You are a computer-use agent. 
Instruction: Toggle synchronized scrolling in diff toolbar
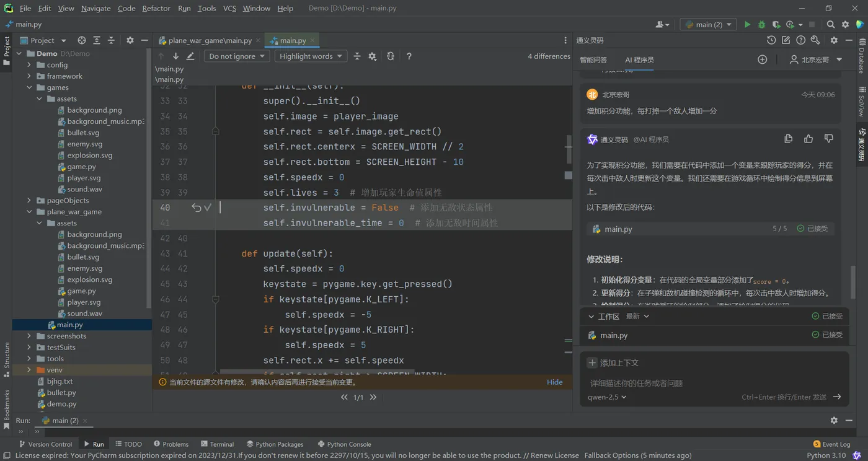click(x=390, y=56)
